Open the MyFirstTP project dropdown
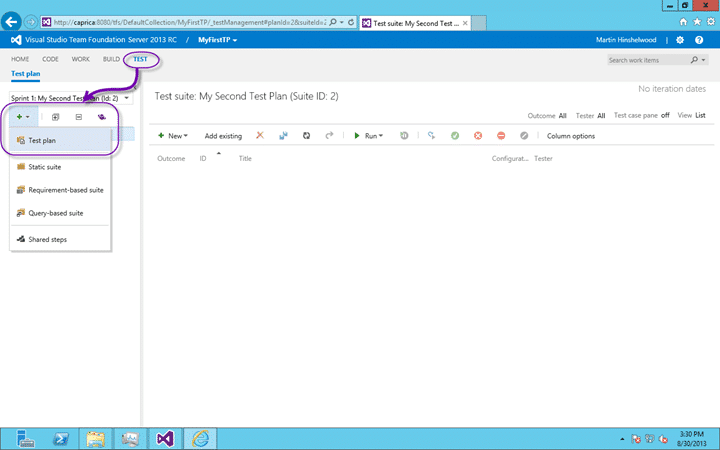The image size is (720, 450). point(218,40)
